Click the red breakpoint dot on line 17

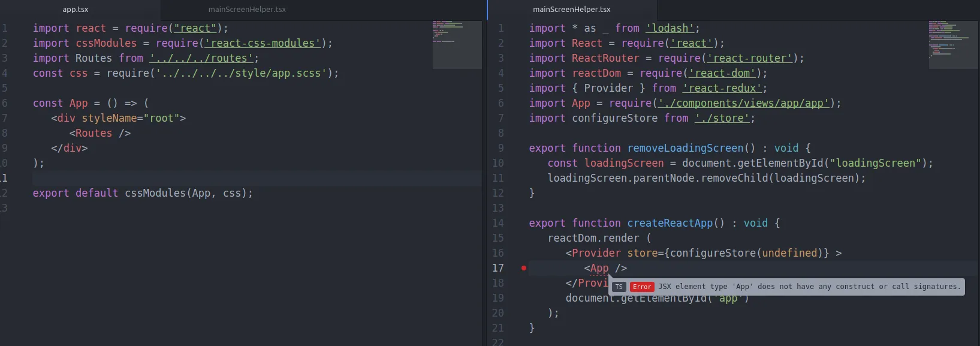pos(524,268)
